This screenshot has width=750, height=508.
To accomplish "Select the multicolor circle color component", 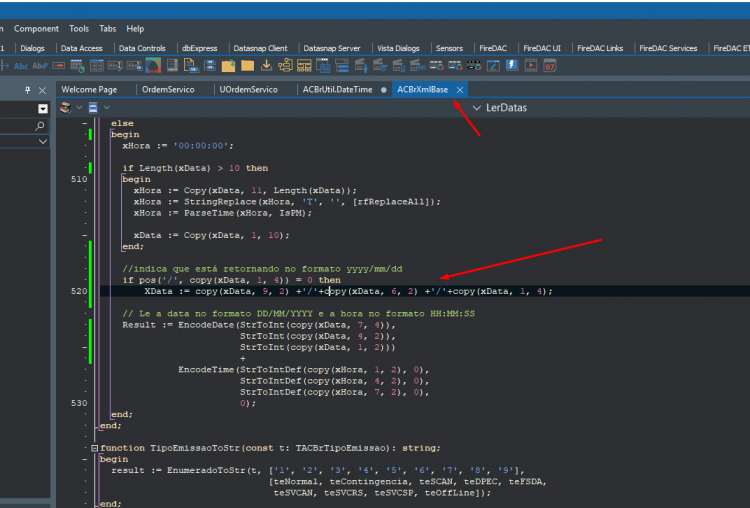I will (x=153, y=66).
